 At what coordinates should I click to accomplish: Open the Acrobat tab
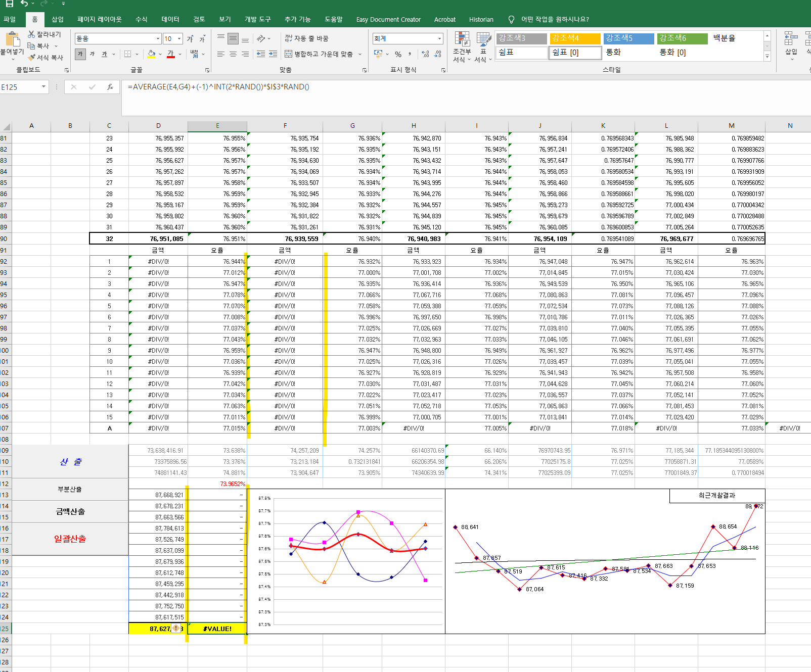coord(445,19)
